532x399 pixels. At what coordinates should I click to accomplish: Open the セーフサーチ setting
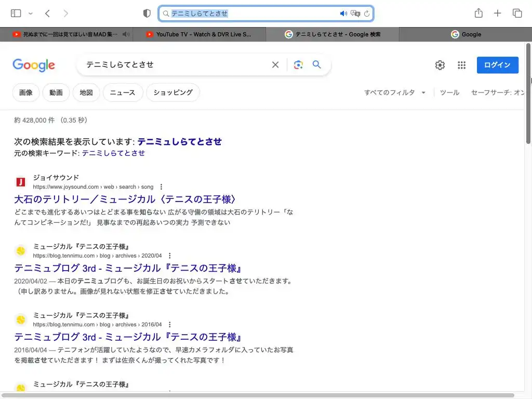click(x=498, y=92)
